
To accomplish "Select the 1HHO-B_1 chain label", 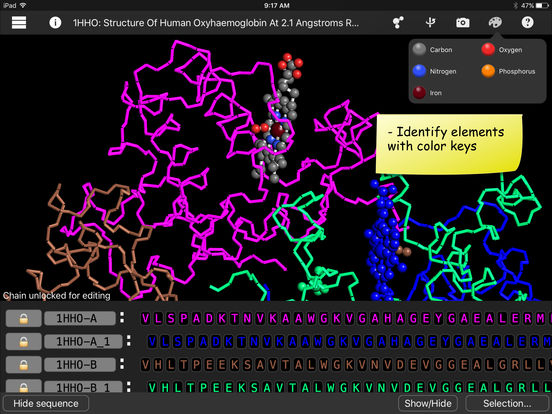I will click(x=83, y=387).
